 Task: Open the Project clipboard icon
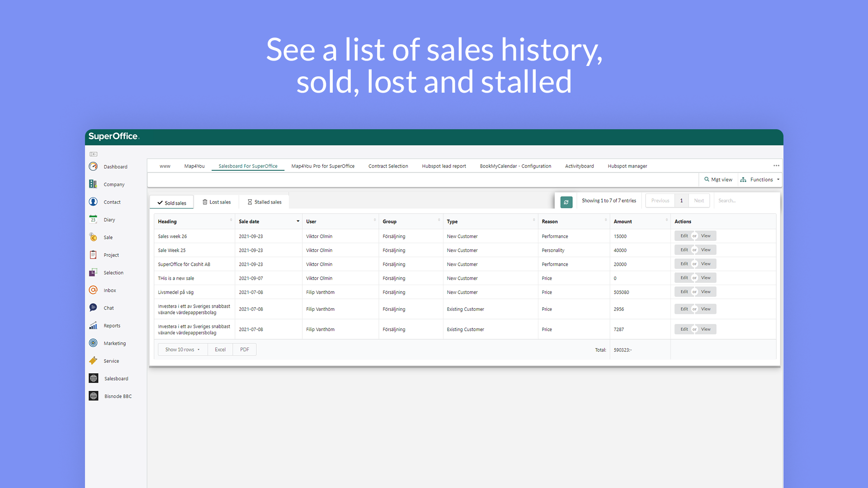coord(93,255)
